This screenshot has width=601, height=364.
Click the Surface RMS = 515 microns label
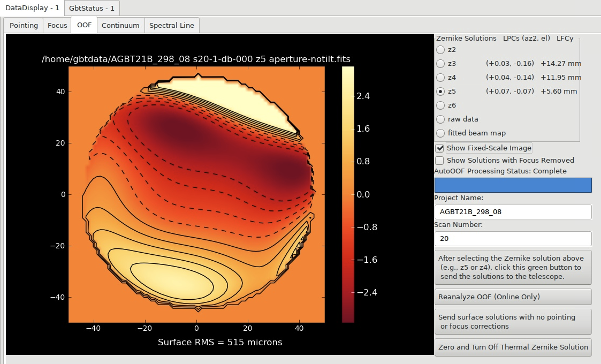[x=220, y=342]
